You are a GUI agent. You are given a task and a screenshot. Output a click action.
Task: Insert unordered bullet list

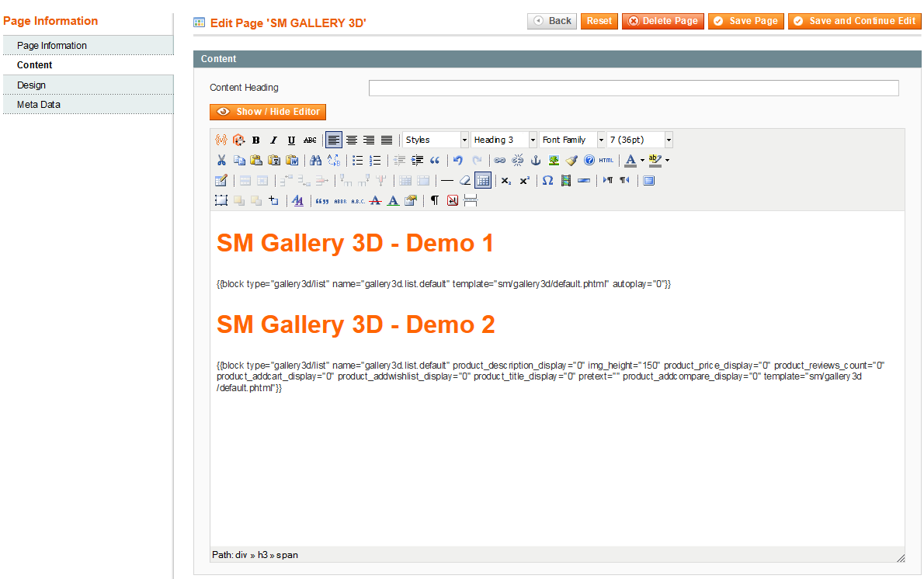coord(358,160)
